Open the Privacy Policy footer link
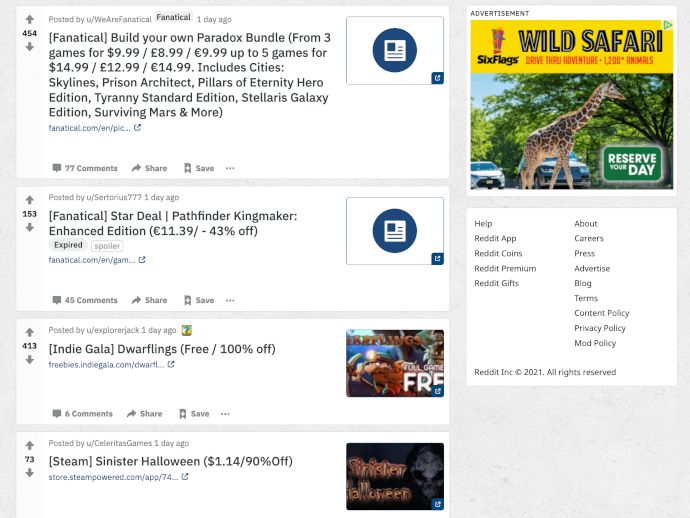 [600, 328]
